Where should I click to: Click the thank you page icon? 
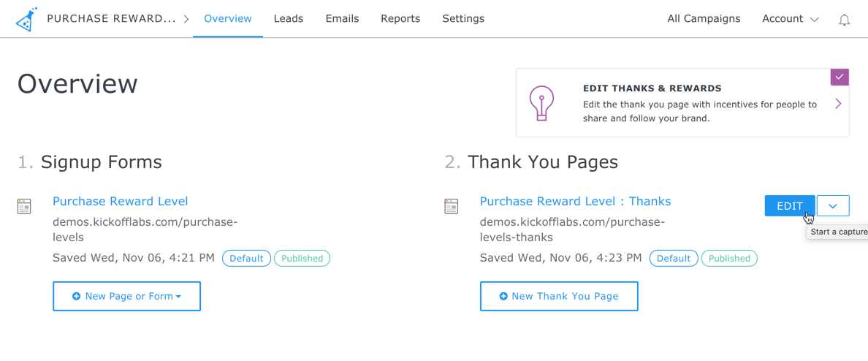pos(452,206)
